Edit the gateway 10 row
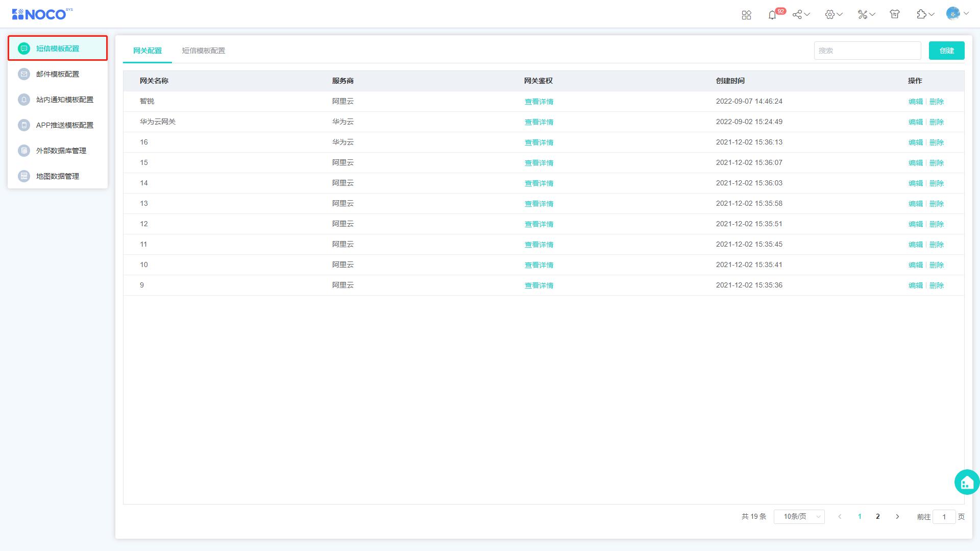This screenshot has width=980, height=551. coord(916,265)
